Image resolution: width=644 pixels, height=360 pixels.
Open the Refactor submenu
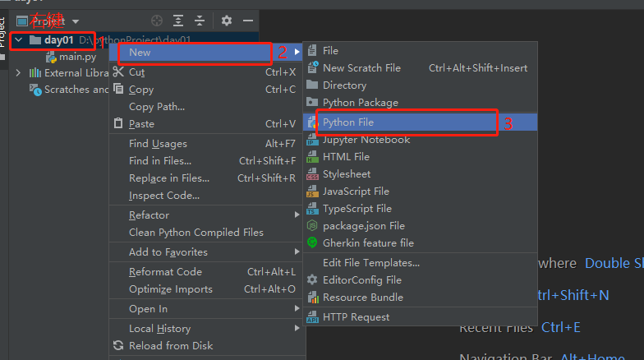pos(205,215)
